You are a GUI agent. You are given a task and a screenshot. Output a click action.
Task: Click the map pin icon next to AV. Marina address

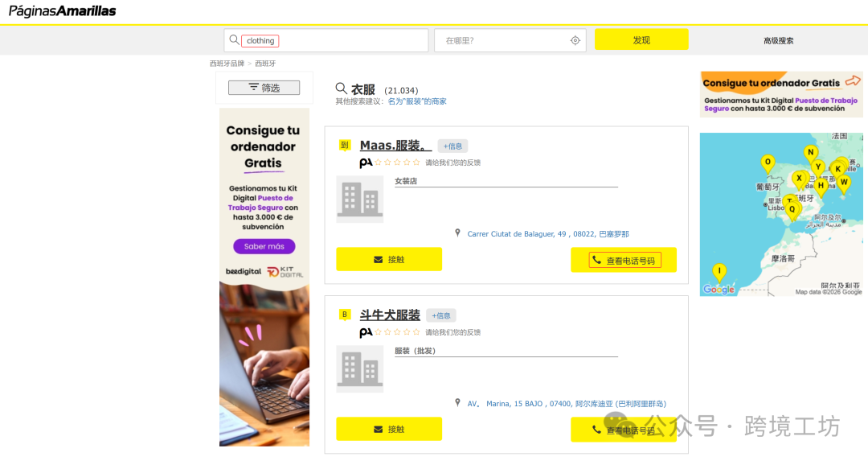(457, 403)
